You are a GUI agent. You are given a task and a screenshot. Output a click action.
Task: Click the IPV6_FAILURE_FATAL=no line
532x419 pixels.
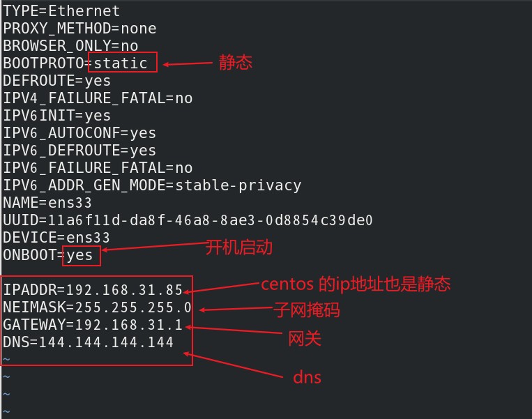tap(98, 168)
